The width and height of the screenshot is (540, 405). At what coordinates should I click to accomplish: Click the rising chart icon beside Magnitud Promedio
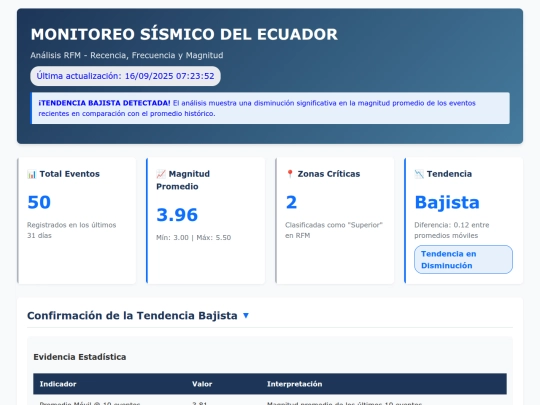(x=160, y=174)
